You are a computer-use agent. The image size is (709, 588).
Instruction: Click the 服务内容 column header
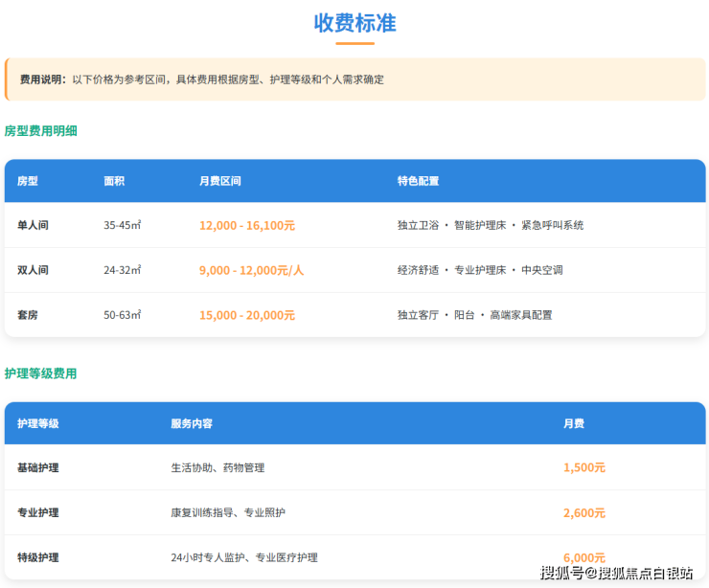click(x=192, y=423)
